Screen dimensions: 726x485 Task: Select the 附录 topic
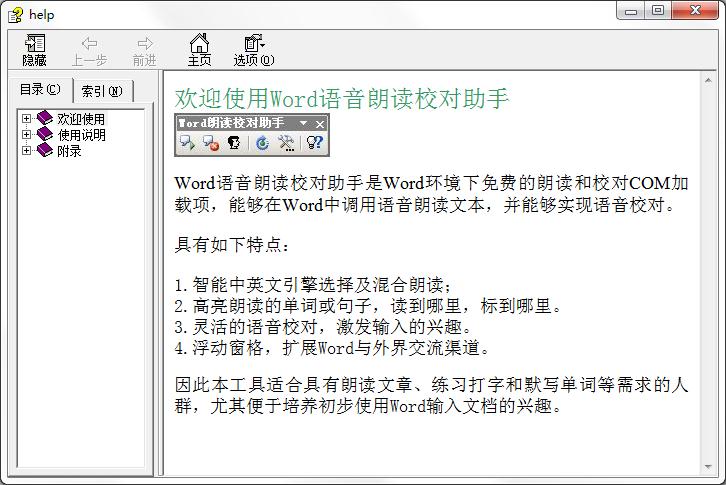coord(69,151)
